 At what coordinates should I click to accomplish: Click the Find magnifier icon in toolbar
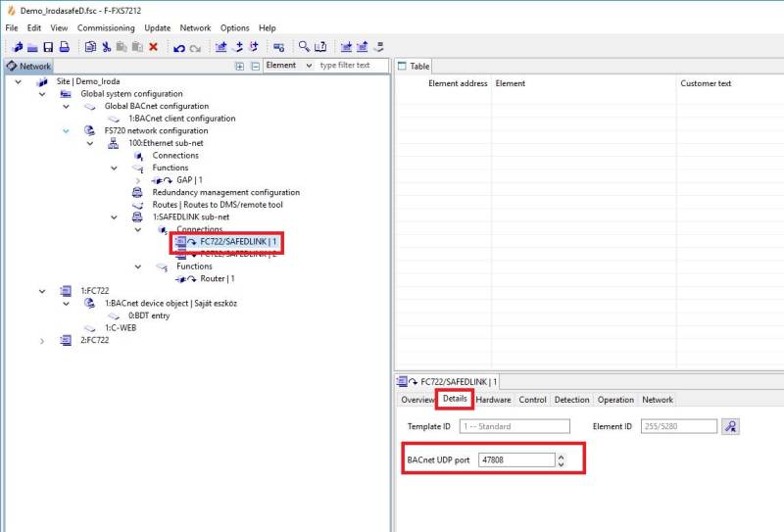click(305, 47)
